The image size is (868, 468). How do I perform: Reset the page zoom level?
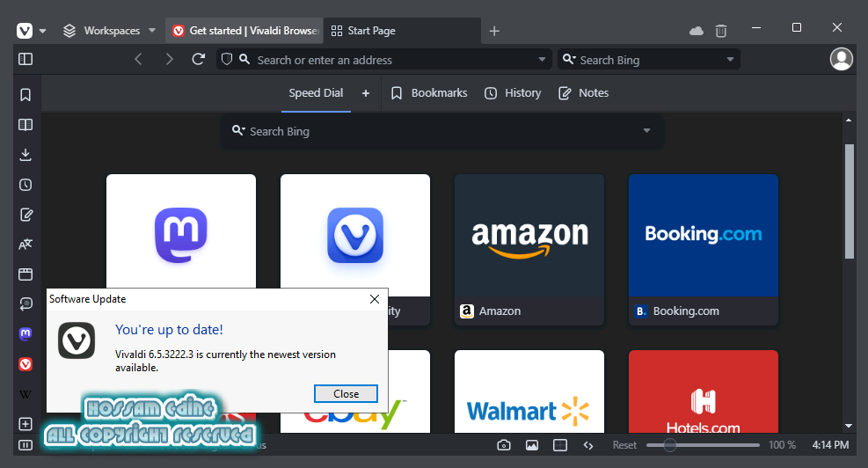(624, 445)
